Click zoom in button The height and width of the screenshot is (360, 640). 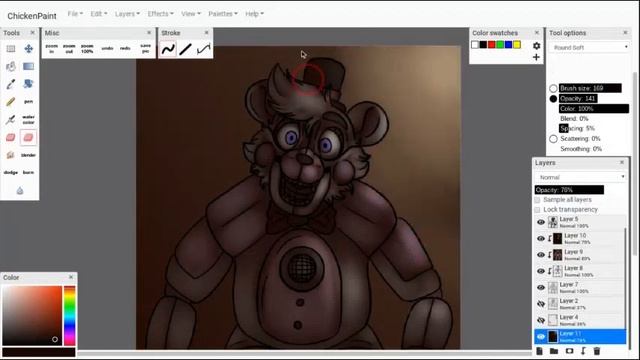click(51, 49)
